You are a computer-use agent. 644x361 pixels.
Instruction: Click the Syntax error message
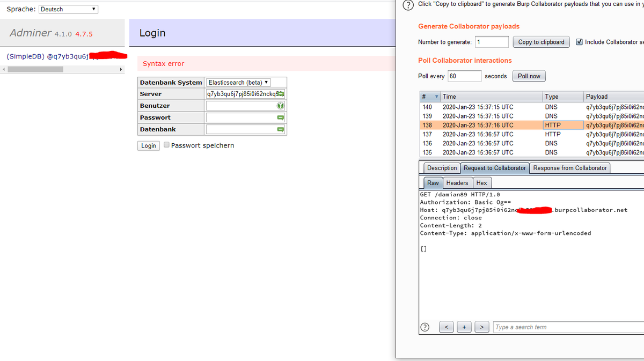coord(163,64)
